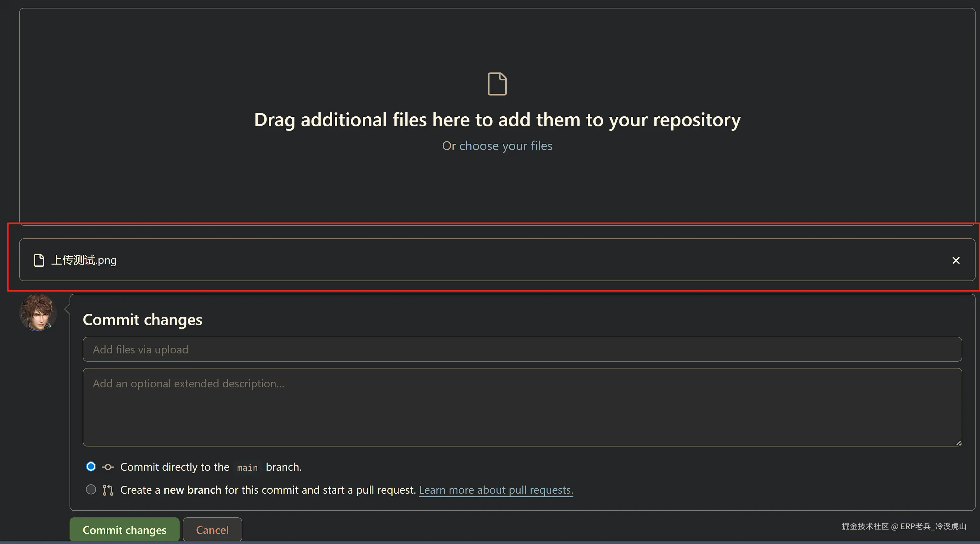Click file icon beside 上传测试.png
The image size is (980, 544).
coord(39,260)
